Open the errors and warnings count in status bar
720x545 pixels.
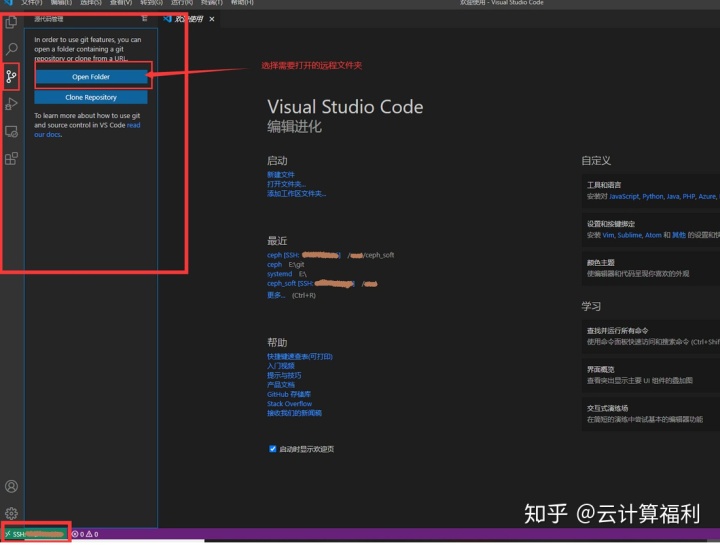(85, 534)
